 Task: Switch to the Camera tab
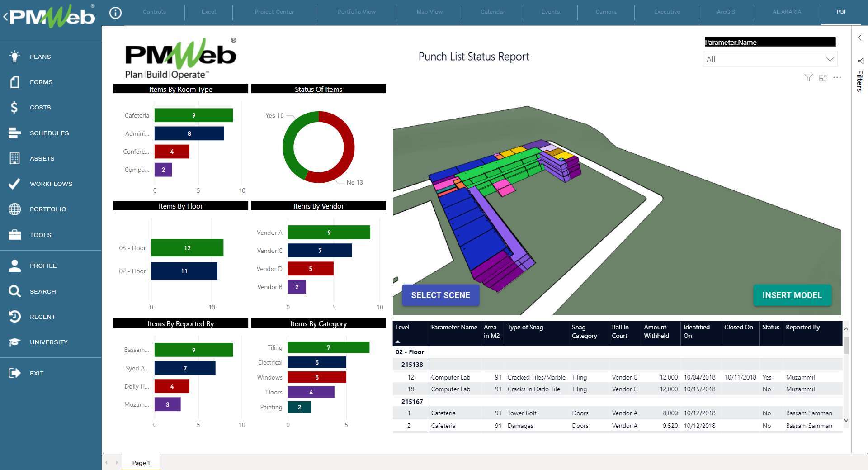(x=606, y=12)
